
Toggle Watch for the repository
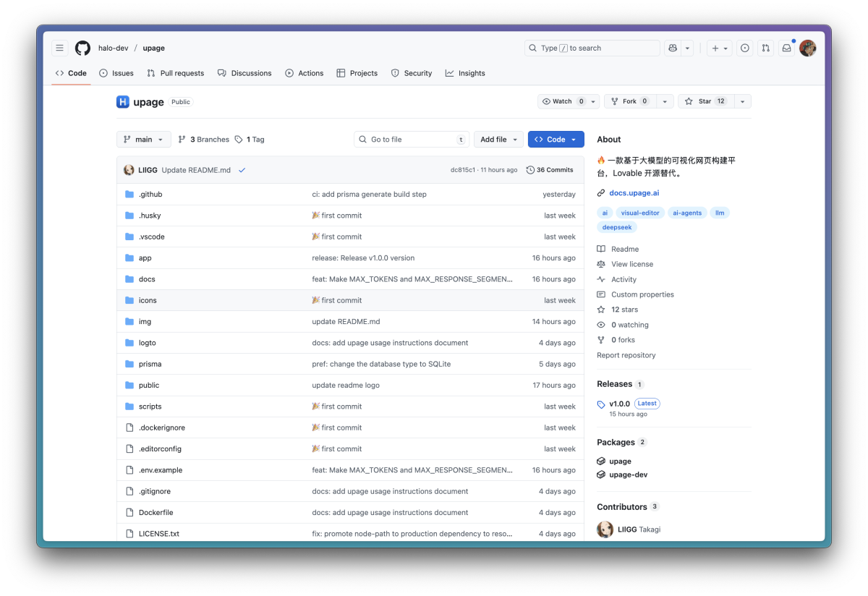[x=562, y=101]
